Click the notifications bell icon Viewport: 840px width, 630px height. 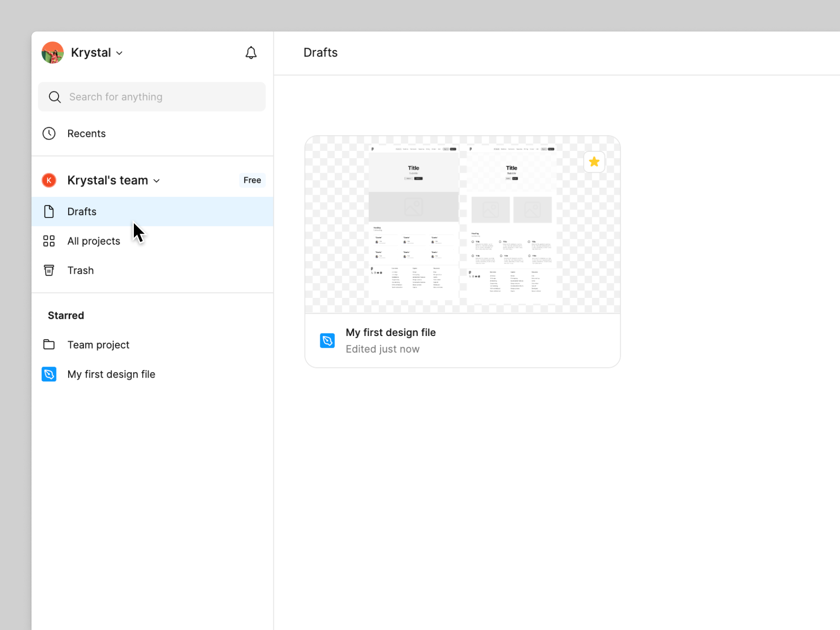pos(251,53)
